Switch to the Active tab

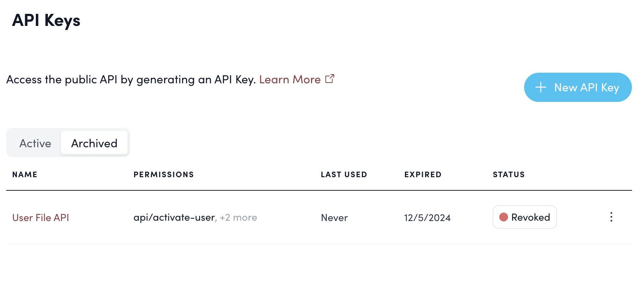(x=35, y=143)
